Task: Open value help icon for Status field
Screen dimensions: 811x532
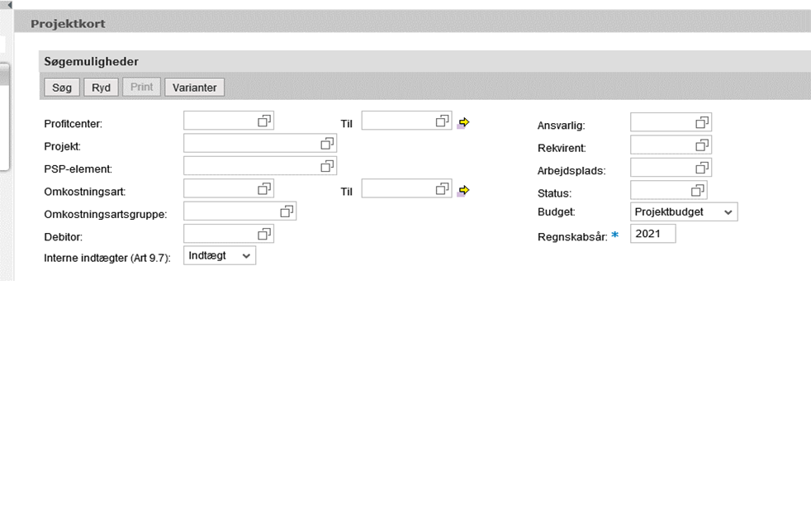Action: pos(698,191)
